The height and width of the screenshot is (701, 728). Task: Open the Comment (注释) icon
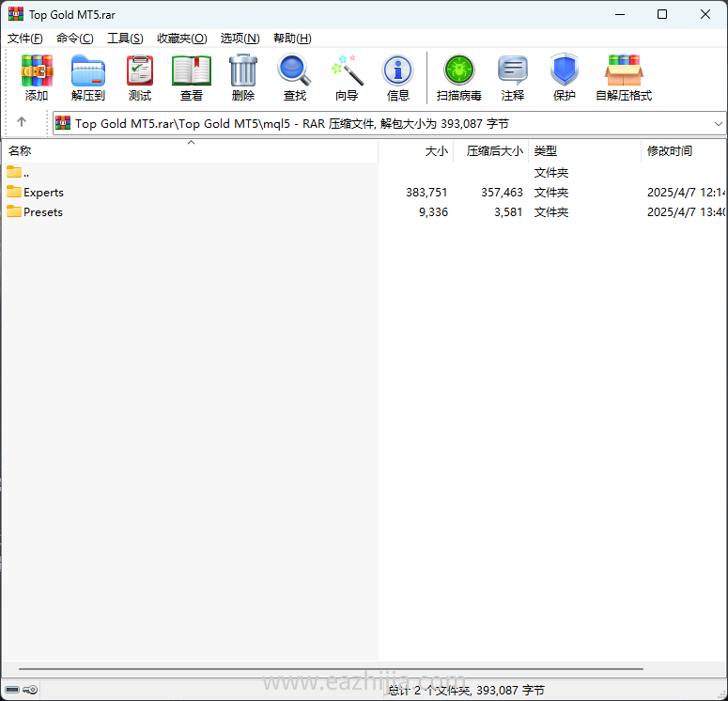(513, 70)
